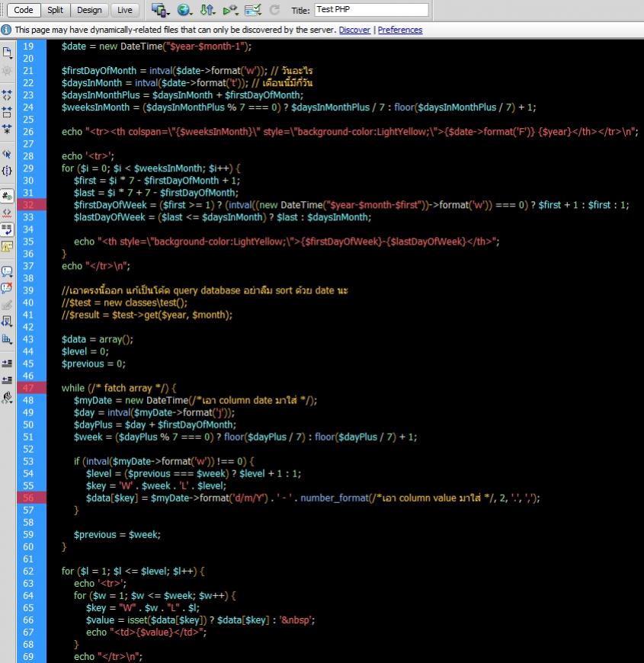Click the Balance Braces icon
Viewport: 644px width, 663px height.
point(8,171)
